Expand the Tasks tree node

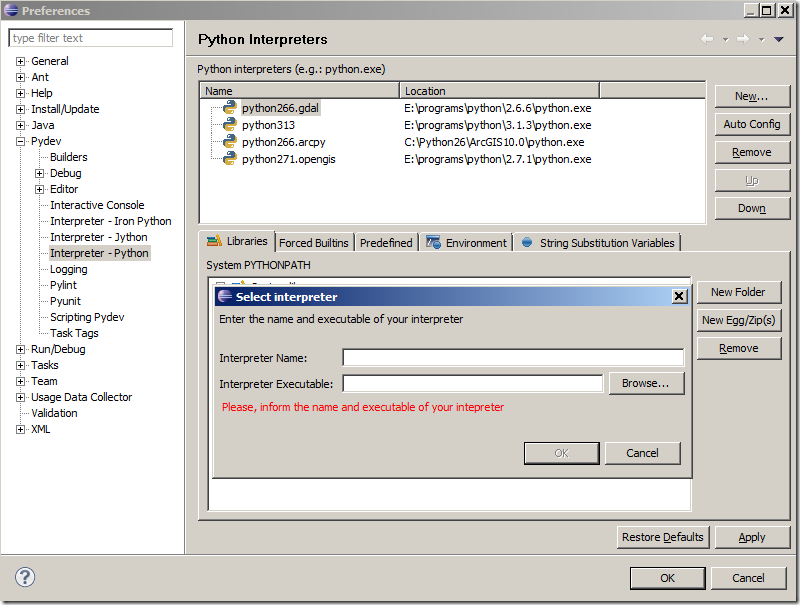[20, 365]
